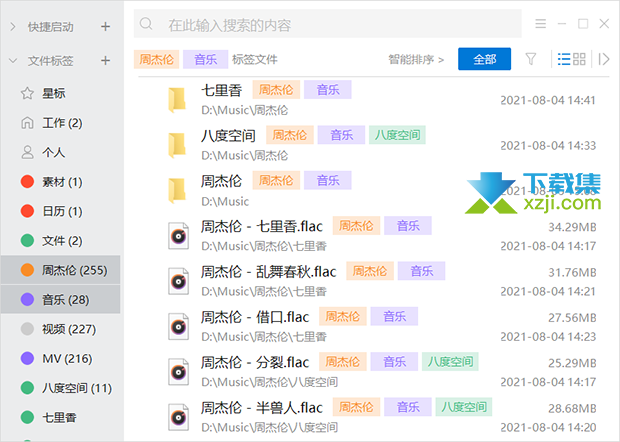
Task: Collapse the 文件标签 section
Action: click(13, 60)
